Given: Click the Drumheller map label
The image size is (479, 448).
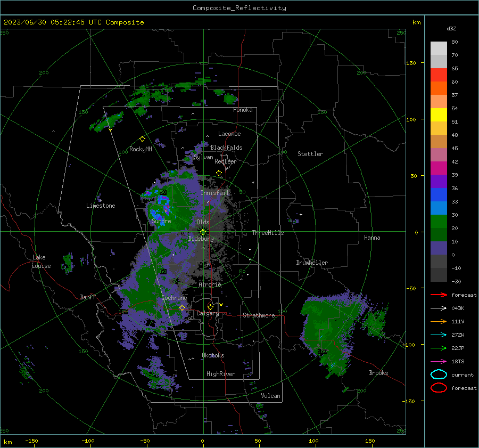Looking at the screenshot, I should 312,263.
